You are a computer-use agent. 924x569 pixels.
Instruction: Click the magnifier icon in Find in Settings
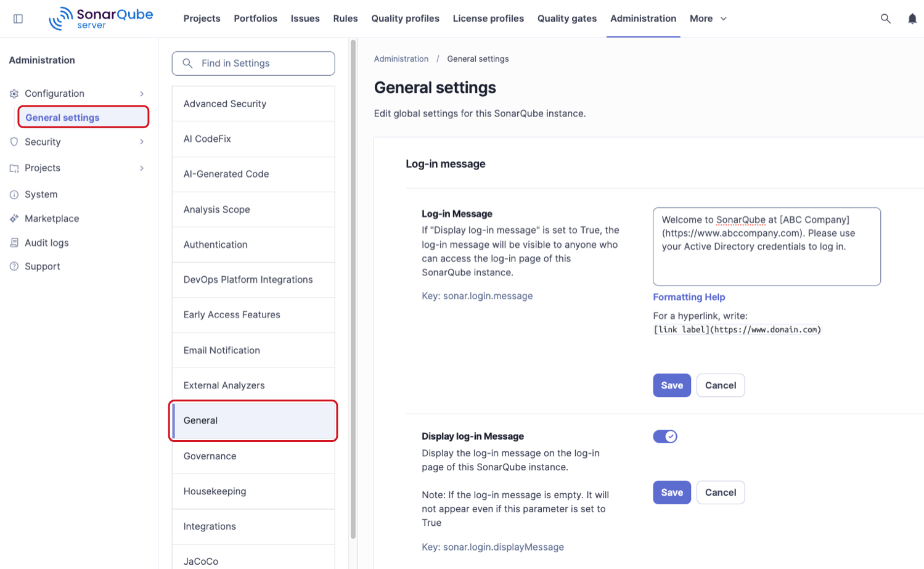pyautogui.click(x=188, y=63)
